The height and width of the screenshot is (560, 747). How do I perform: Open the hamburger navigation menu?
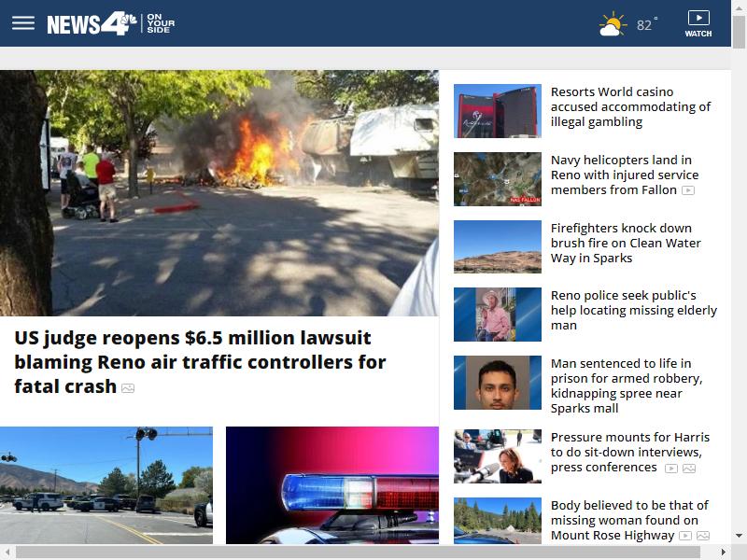22,22
